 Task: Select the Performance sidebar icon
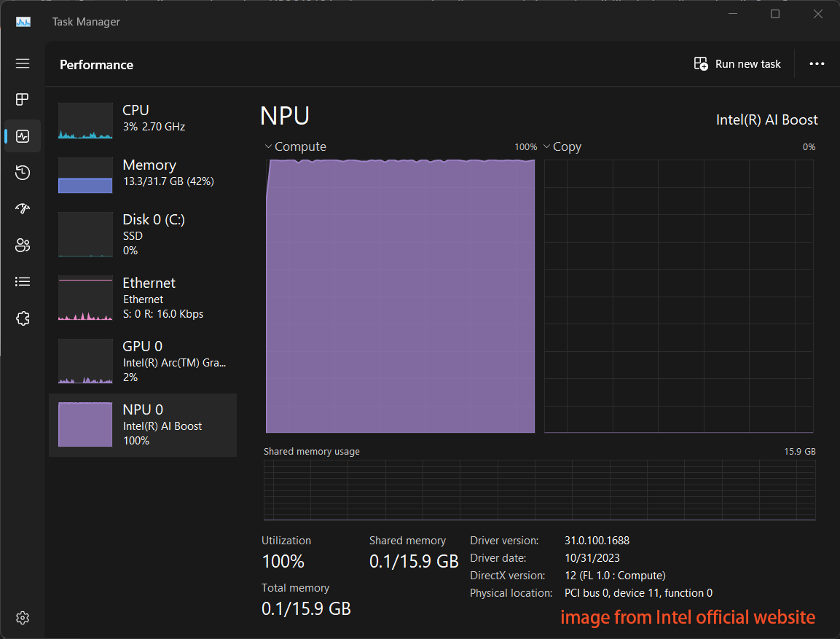click(23, 136)
